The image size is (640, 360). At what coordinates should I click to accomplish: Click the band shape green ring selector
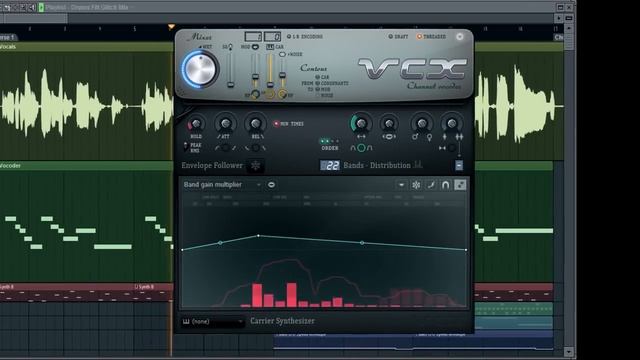point(361,148)
